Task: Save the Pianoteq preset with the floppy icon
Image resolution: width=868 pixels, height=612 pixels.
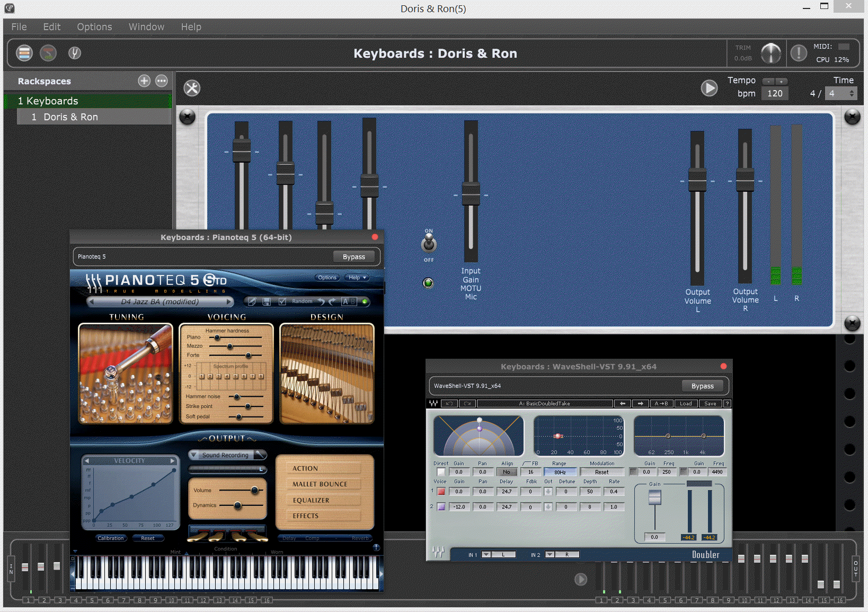Action: [267, 301]
